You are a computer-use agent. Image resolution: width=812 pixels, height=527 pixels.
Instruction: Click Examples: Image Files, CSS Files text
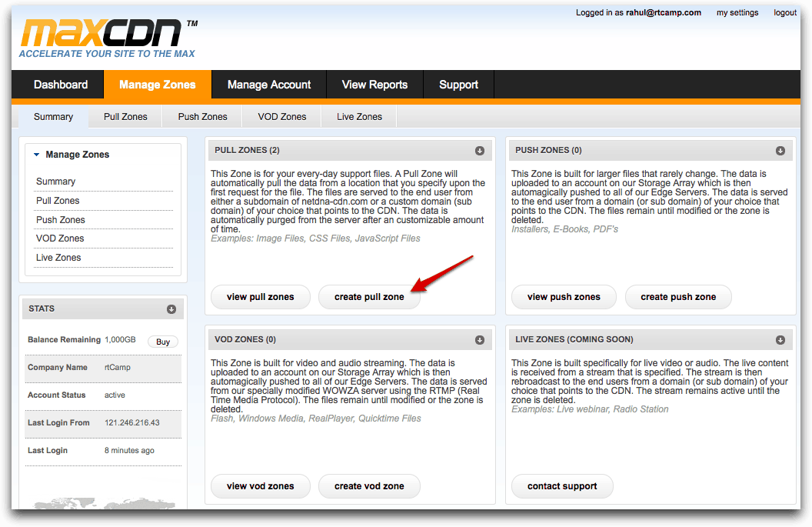pyautogui.click(x=315, y=238)
